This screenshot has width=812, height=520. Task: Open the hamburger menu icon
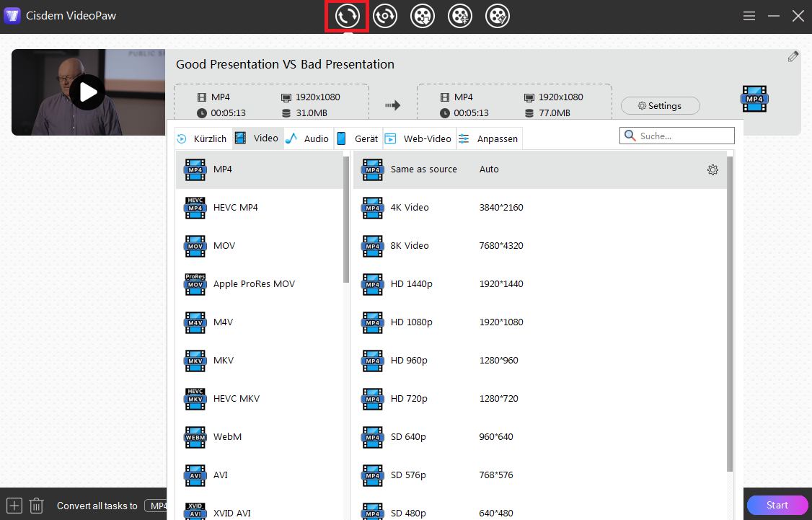[x=749, y=15]
